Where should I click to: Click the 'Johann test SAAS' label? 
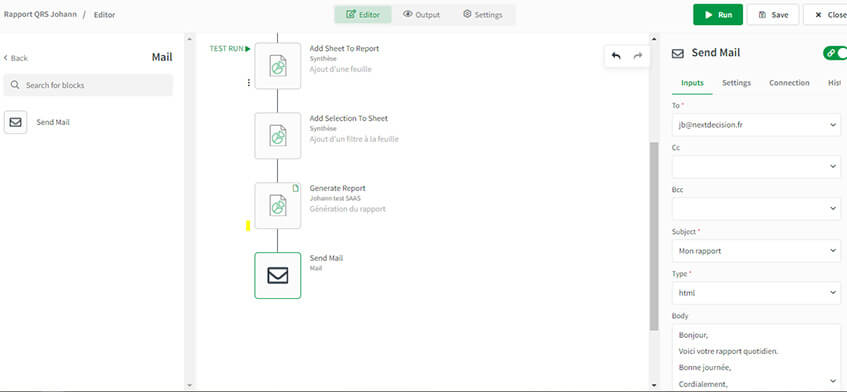pyautogui.click(x=335, y=199)
